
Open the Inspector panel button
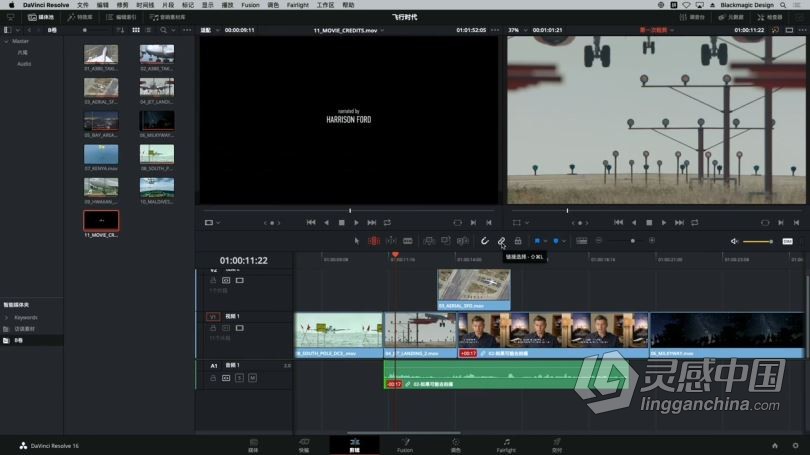(771, 17)
